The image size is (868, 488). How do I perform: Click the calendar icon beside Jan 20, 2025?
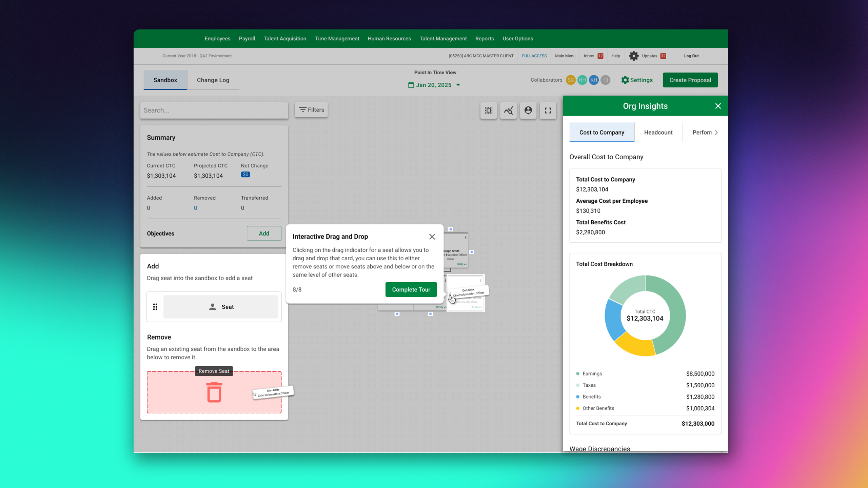[x=412, y=85]
